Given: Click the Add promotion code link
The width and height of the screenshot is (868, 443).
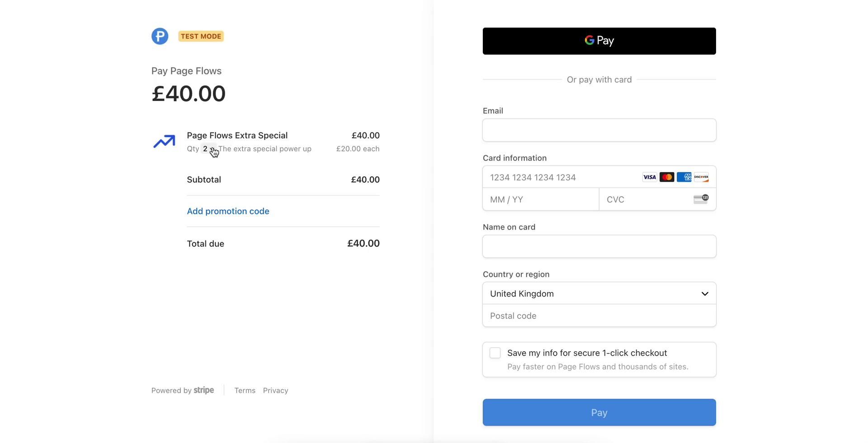Looking at the screenshot, I should [x=228, y=211].
